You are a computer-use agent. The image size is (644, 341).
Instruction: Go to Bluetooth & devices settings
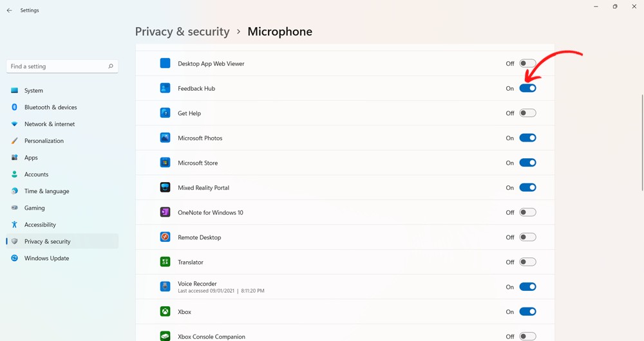62,107
